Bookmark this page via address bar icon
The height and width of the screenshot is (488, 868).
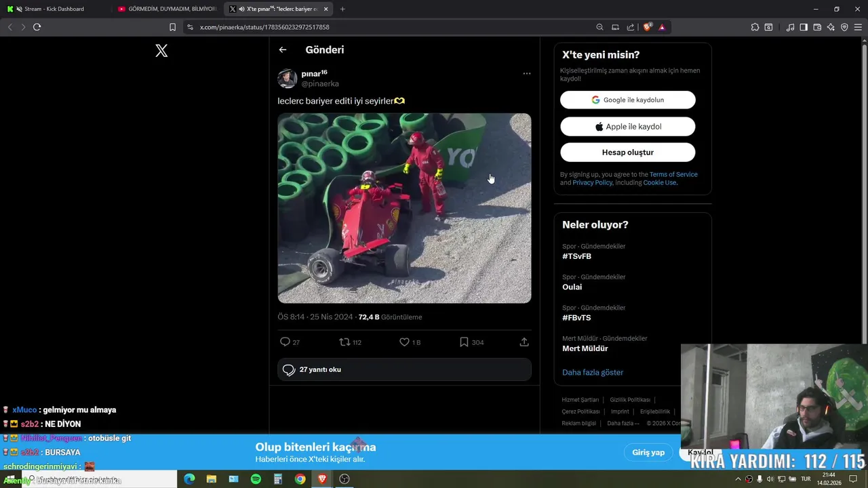172,27
